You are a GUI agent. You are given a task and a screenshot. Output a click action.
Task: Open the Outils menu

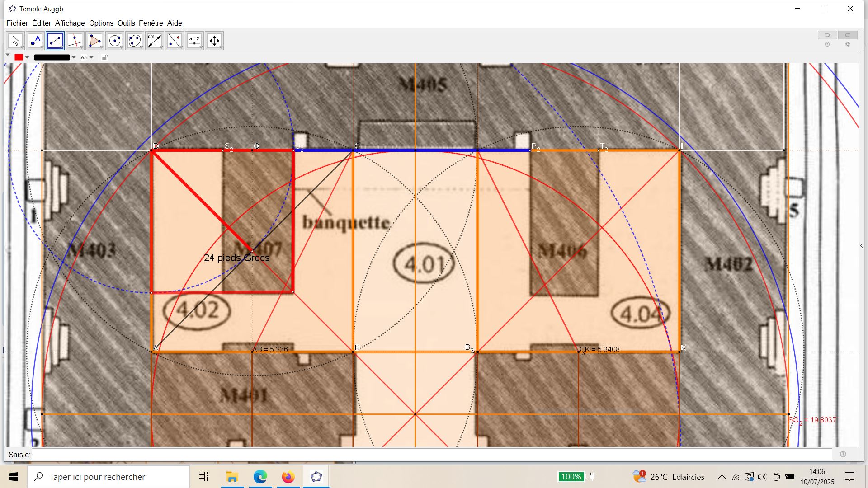(126, 23)
